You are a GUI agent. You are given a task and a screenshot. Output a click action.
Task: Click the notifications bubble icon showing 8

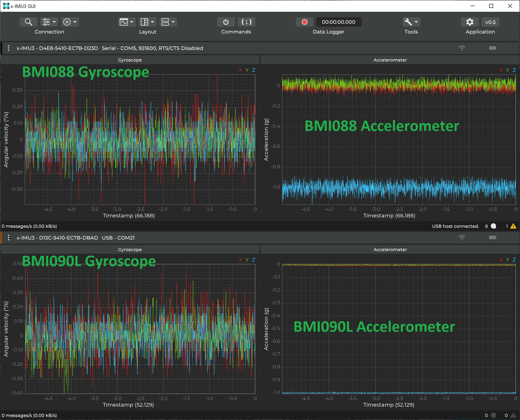pyautogui.click(x=494, y=226)
